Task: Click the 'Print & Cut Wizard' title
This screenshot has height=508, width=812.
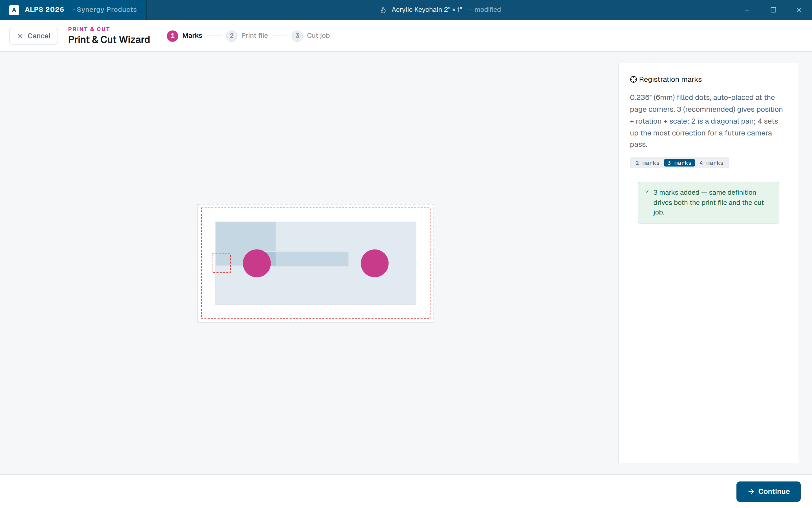Action: (x=109, y=40)
